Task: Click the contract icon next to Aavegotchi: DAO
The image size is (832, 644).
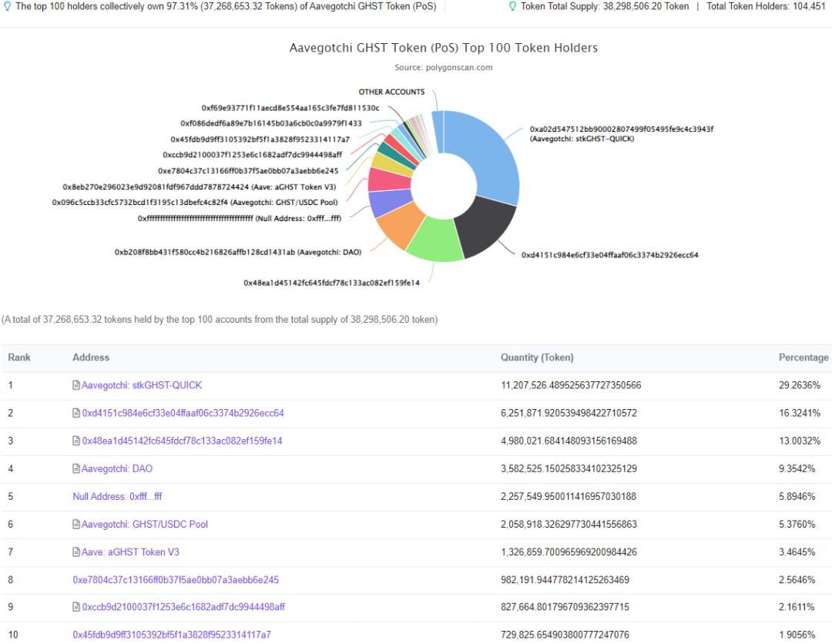Action: 76,469
